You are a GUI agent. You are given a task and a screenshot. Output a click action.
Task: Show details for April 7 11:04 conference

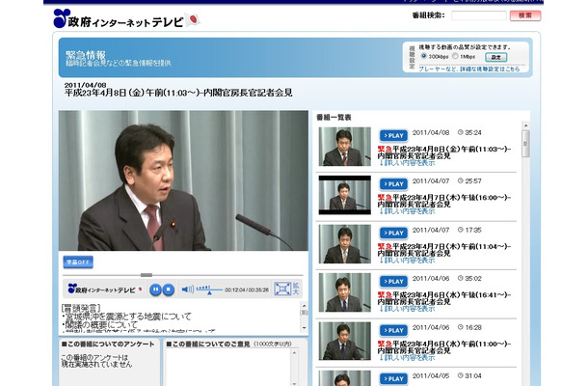(x=407, y=261)
